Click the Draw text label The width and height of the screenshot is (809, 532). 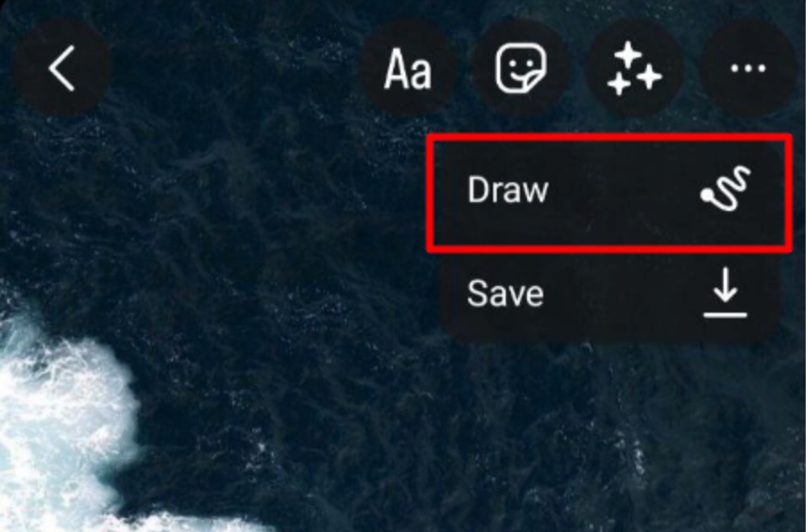[x=508, y=190]
